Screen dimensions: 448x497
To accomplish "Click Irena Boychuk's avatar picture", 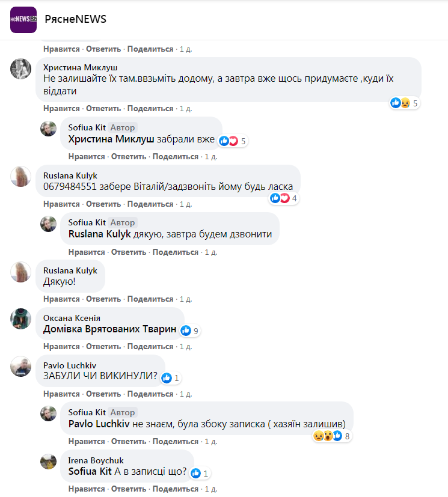I will [x=49, y=461].
